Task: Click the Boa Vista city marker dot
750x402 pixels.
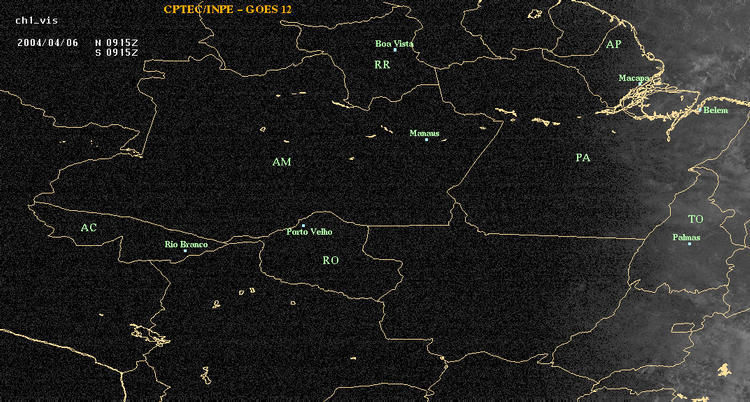Action: (x=395, y=50)
